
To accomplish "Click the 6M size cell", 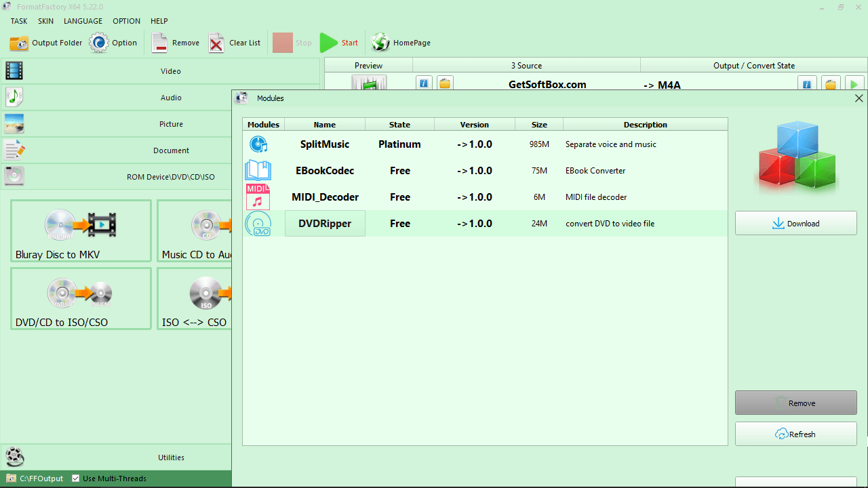I will (539, 197).
